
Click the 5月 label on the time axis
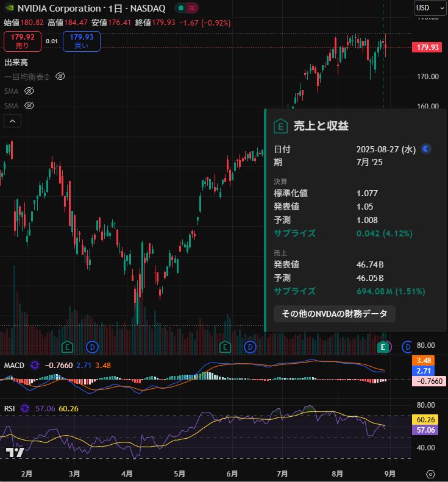tap(180, 473)
